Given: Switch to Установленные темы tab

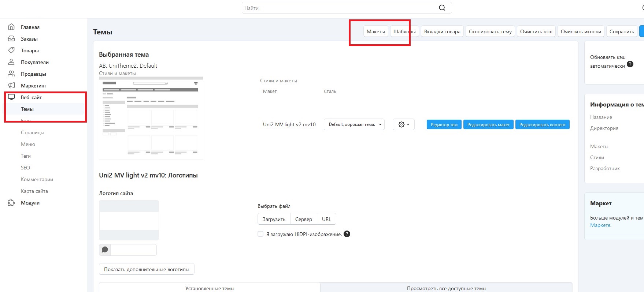Looking at the screenshot, I should tap(210, 288).
